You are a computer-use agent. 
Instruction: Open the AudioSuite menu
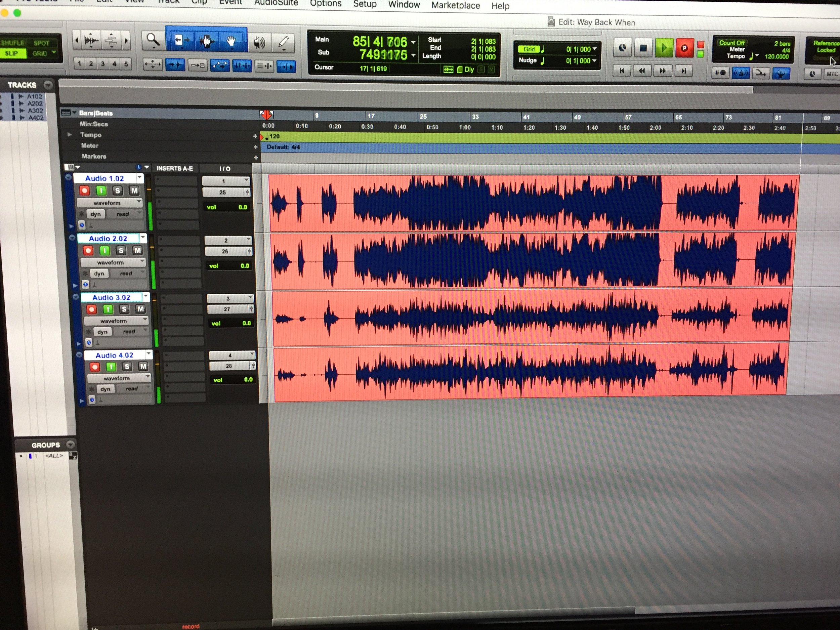tap(276, 3)
